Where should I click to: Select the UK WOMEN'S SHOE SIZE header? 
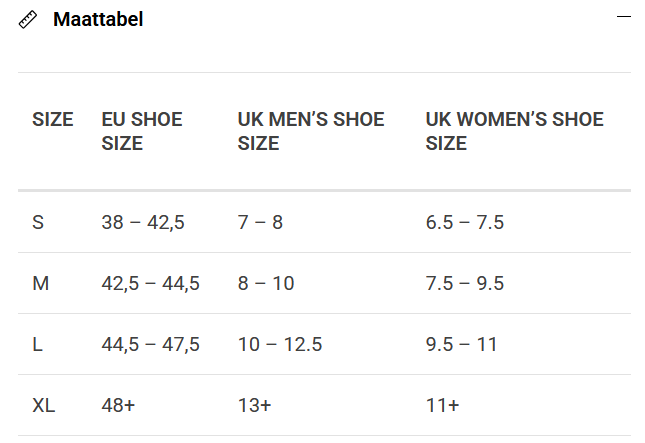515,131
